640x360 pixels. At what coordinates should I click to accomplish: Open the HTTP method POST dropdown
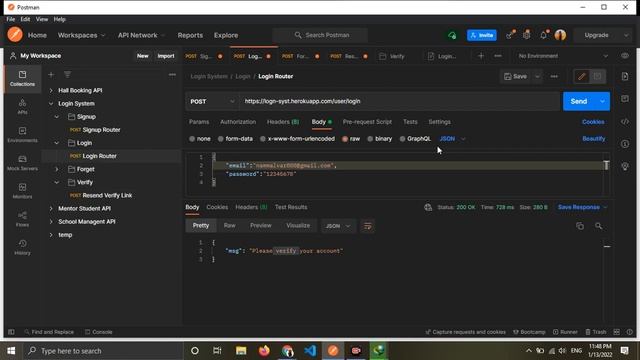212,101
